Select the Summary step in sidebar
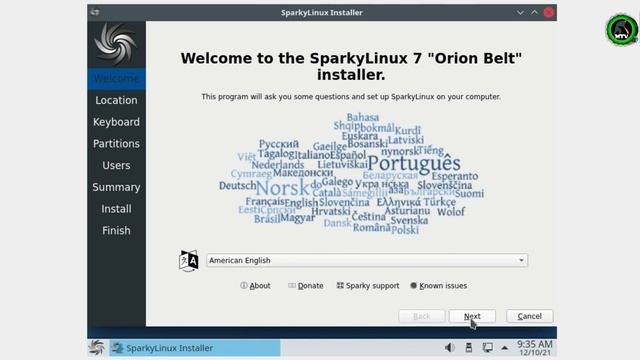 pos(116,187)
